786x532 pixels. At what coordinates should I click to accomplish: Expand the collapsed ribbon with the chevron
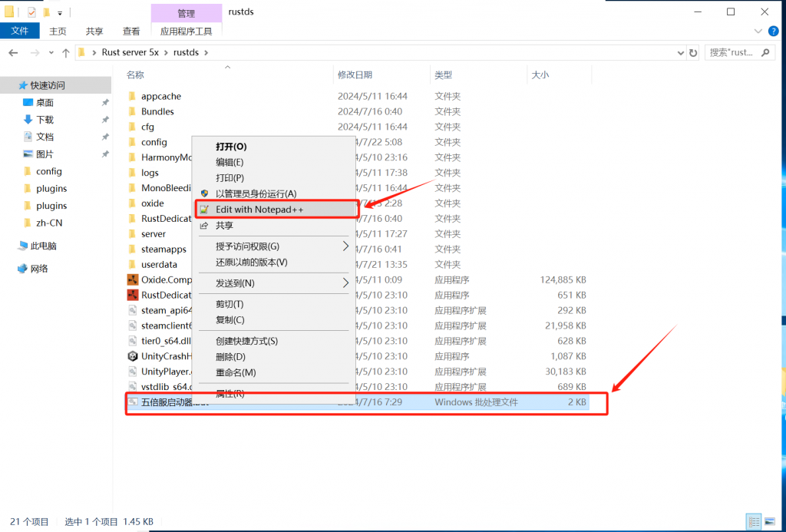pos(758,31)
